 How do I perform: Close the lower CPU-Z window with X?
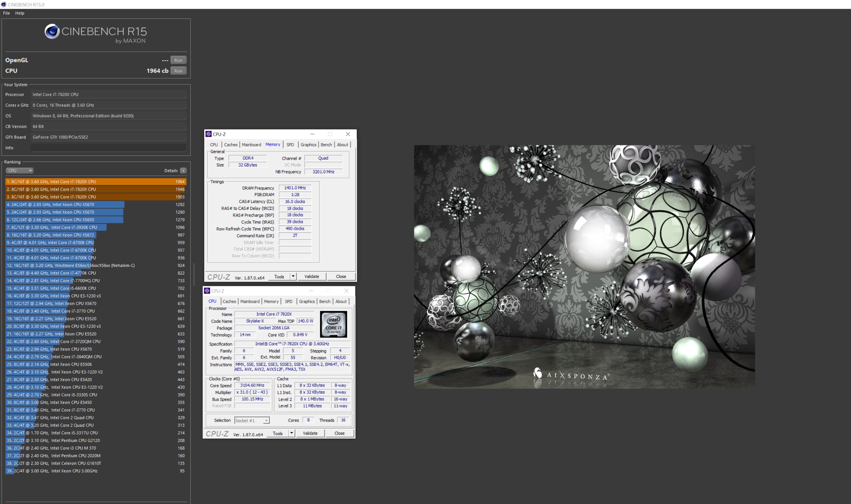(346, 291)
